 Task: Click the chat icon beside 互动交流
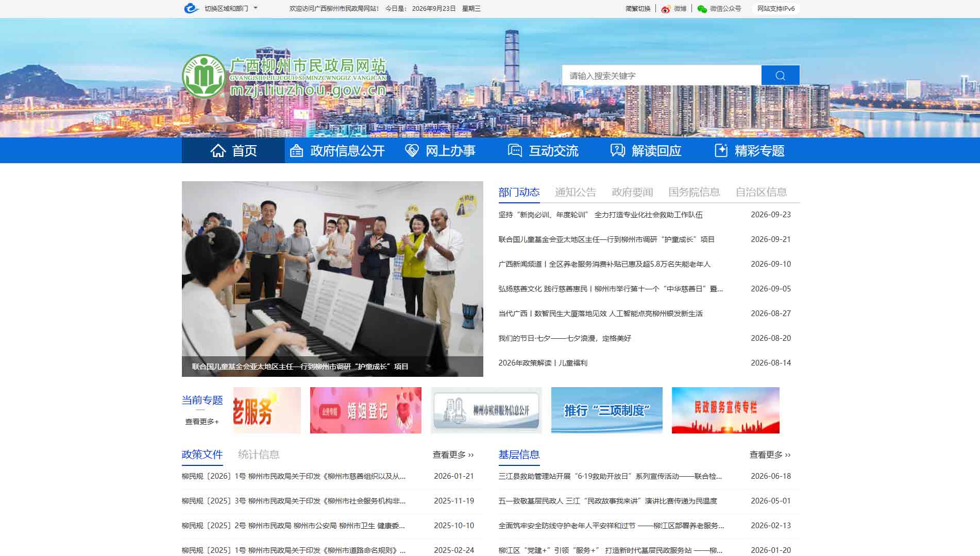[x=515, y=150]
